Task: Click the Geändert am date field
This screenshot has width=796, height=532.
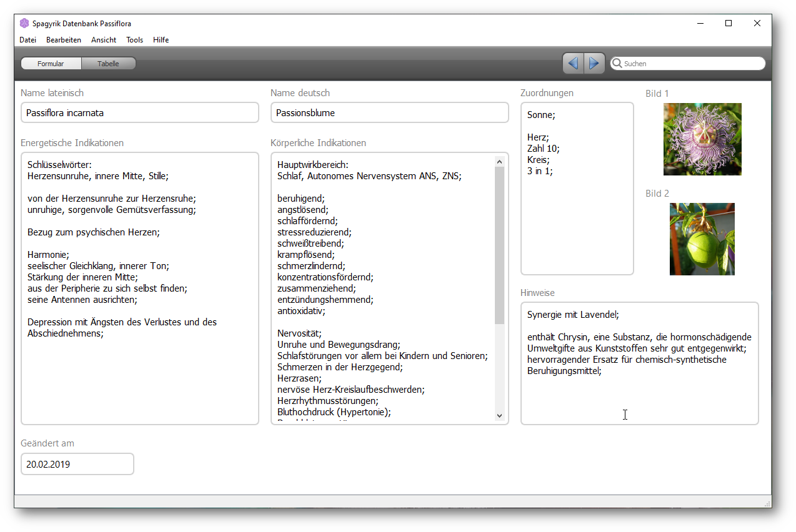Action: (x=77, y=465)
